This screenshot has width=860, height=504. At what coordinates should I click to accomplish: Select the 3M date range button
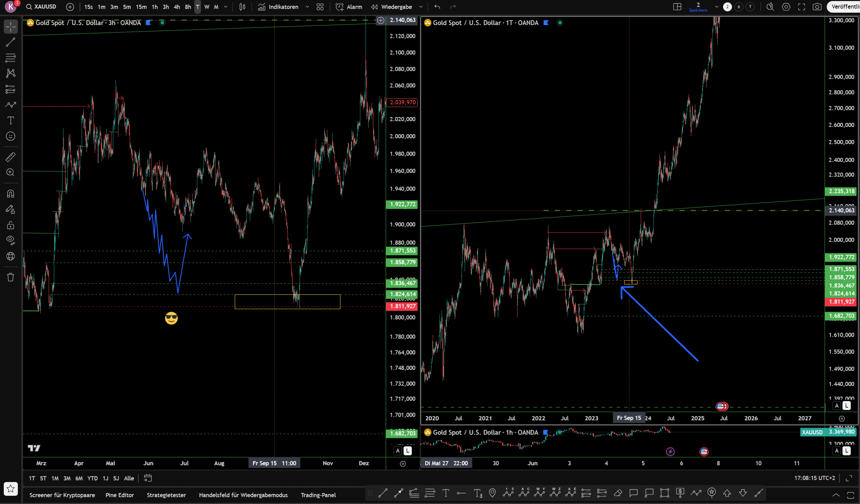tap(67, 478)
